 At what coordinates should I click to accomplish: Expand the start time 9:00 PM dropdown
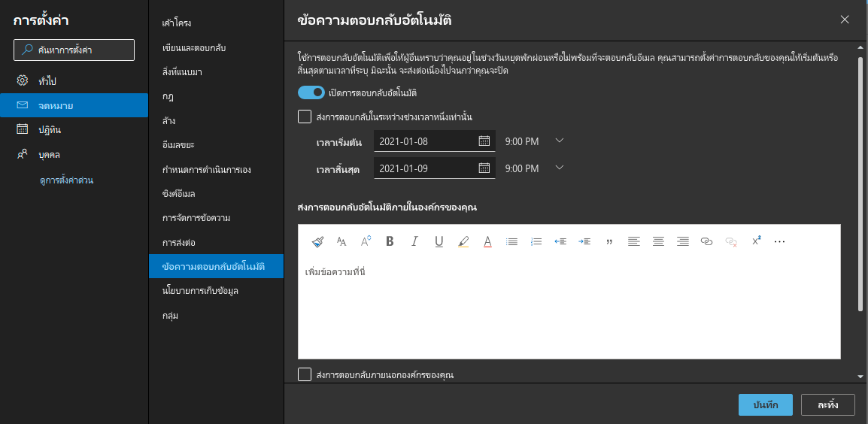tap(559, 141)
